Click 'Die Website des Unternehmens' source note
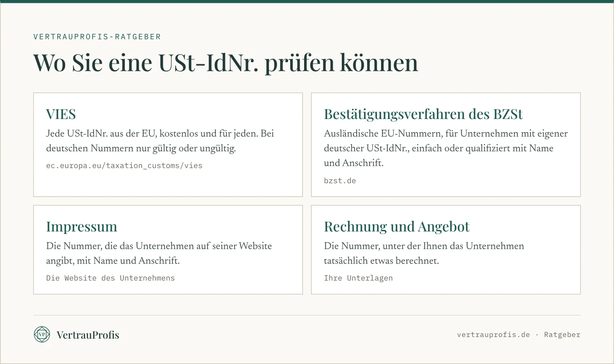This screenshot has width=614, height=364. [111, 278]
